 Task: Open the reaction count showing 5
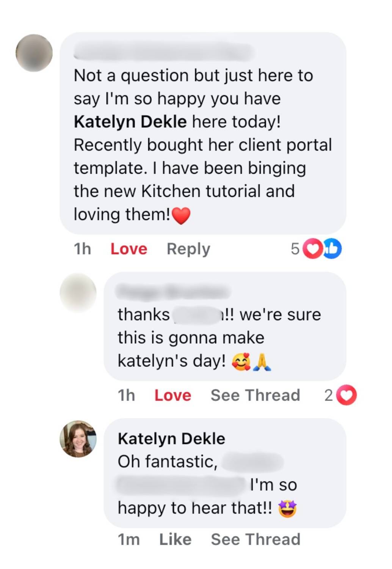295,249
